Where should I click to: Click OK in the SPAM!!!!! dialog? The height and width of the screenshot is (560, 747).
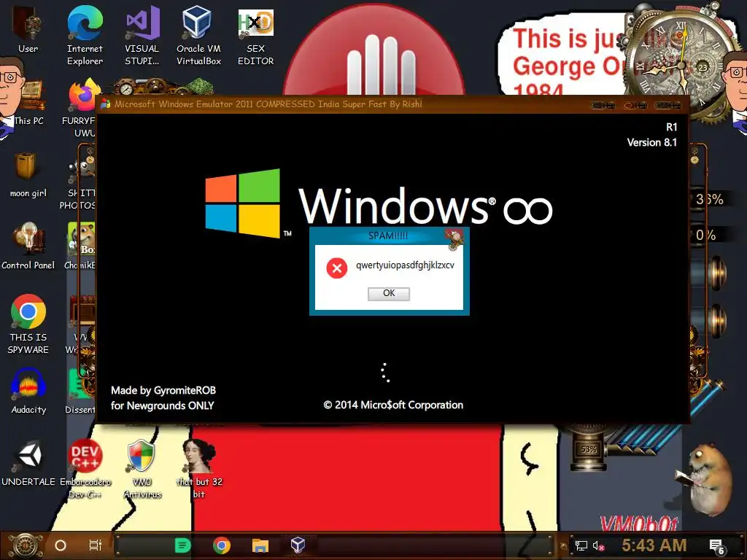(x=388, y=293)
